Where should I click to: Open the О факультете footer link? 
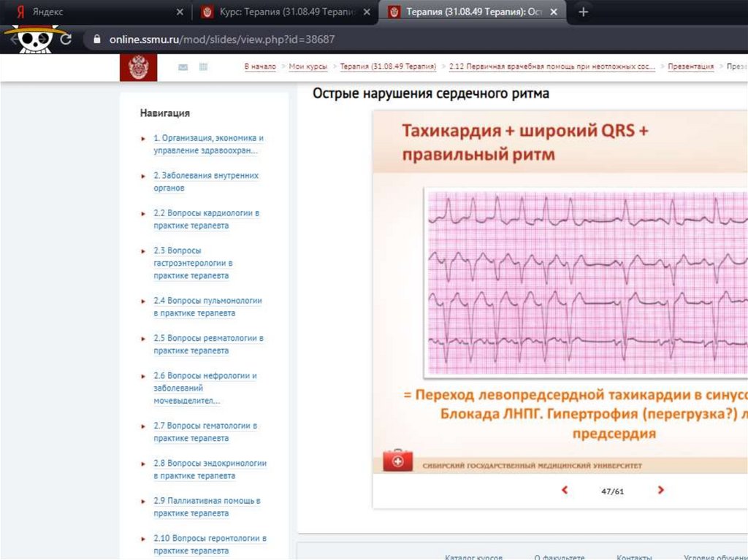point(560,556)
